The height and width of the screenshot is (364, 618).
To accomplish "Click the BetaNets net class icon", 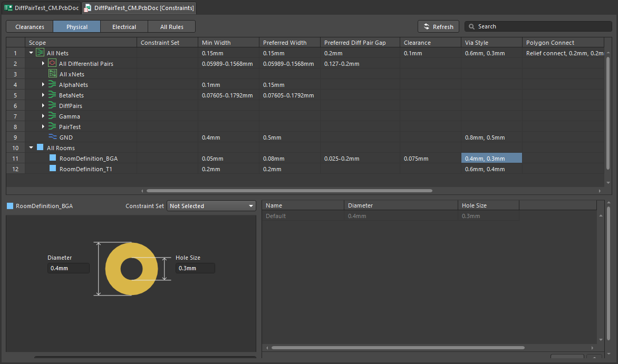I will pyautogui.click(x=52, y=95).
